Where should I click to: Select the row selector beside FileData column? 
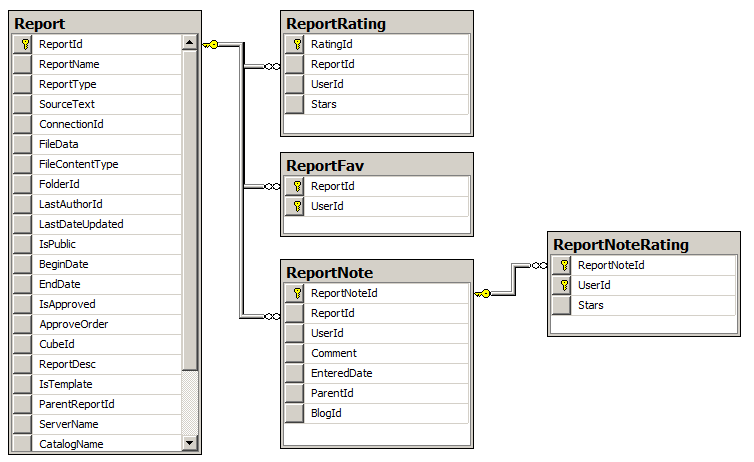23,144
